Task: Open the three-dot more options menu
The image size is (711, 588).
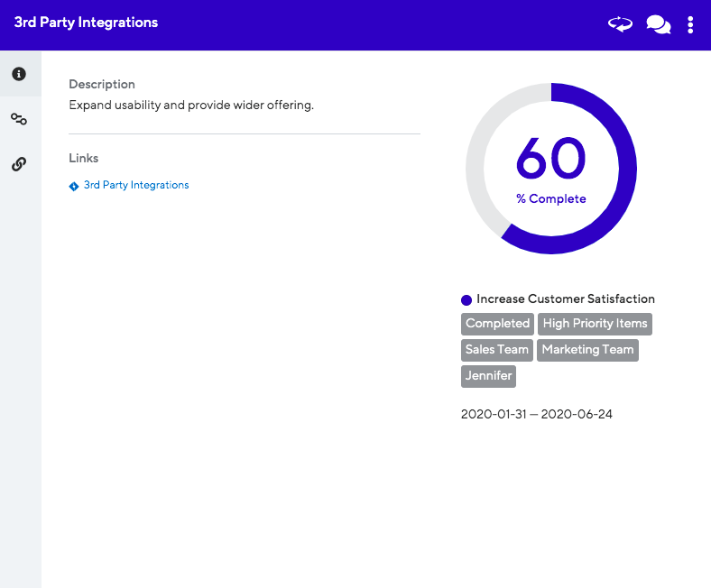Action: [690, 24]
